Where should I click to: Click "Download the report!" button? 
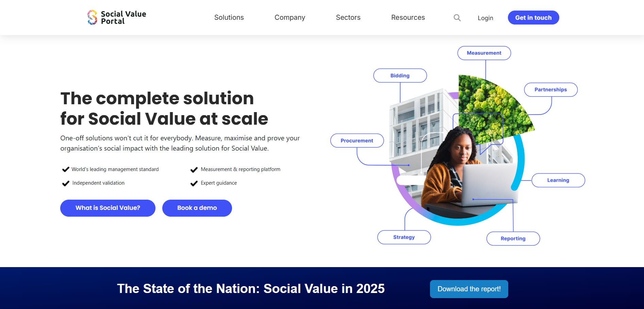point(469,289)
